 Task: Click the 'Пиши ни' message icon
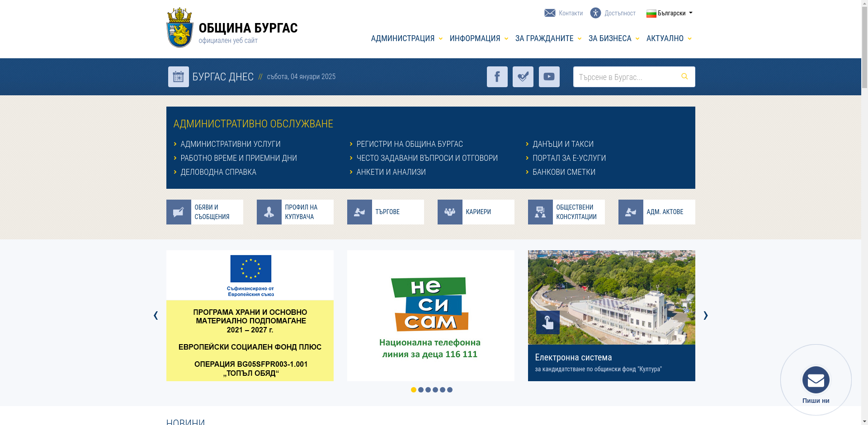(x=816, y=380)
